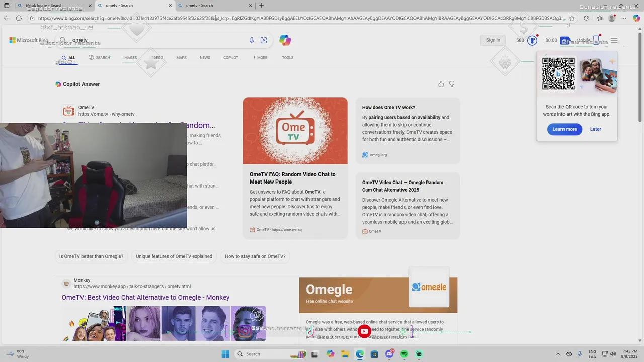Viewport: 644px width, 362px height.
Task: Open 'OmeTV: Best Video Chat Alternative to Omegle - Monkey' link
Action: [x=145, y=298]
